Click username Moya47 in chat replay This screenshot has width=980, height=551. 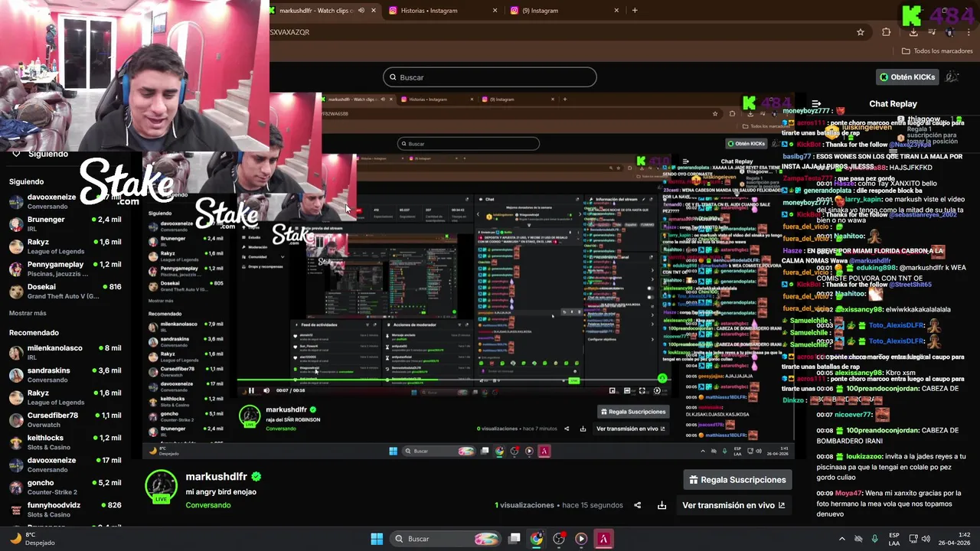(x=848, y=494)
